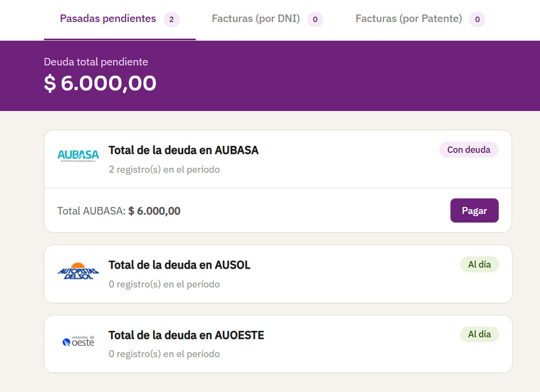Click the Deuda total pendiente amount
The image size is (540, 392).
click(100, 83)
